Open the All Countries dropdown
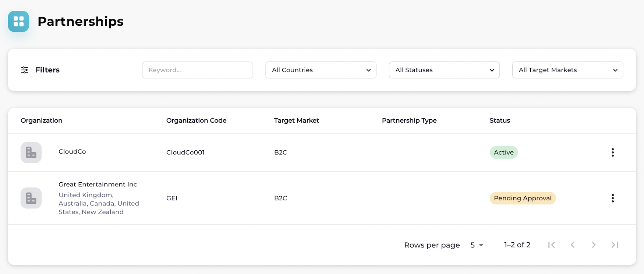Viewport: 644px width, 274px height. click(x=321, y=70)
